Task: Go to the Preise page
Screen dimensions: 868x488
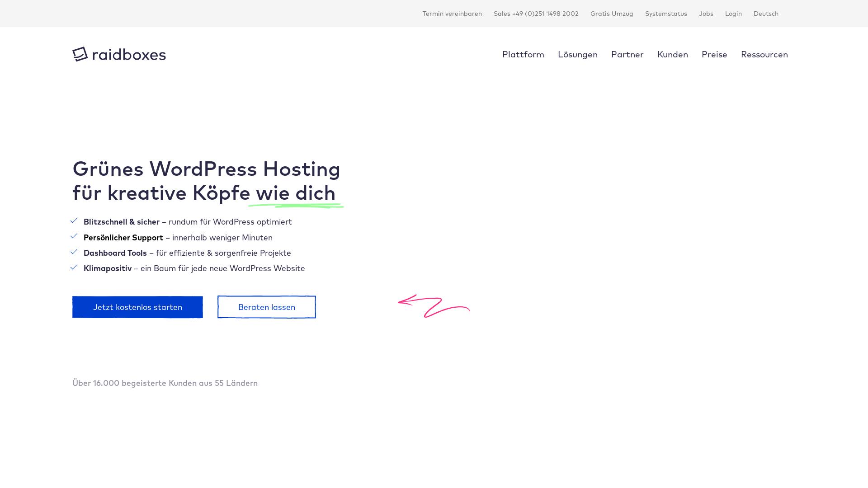Action: tap(714, 54)
